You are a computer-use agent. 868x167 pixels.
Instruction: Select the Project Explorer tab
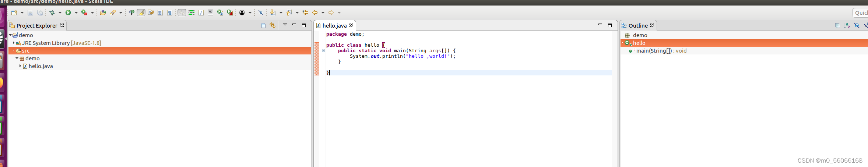coord(37,25)
